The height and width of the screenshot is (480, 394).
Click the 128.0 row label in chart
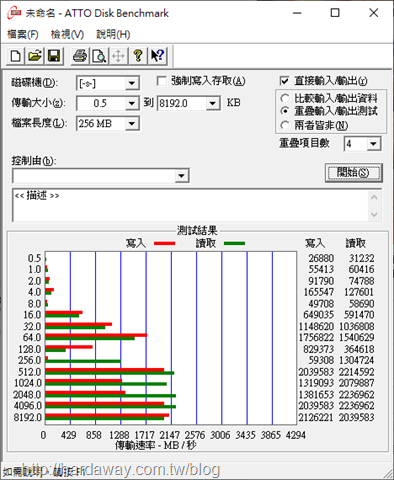30,349
